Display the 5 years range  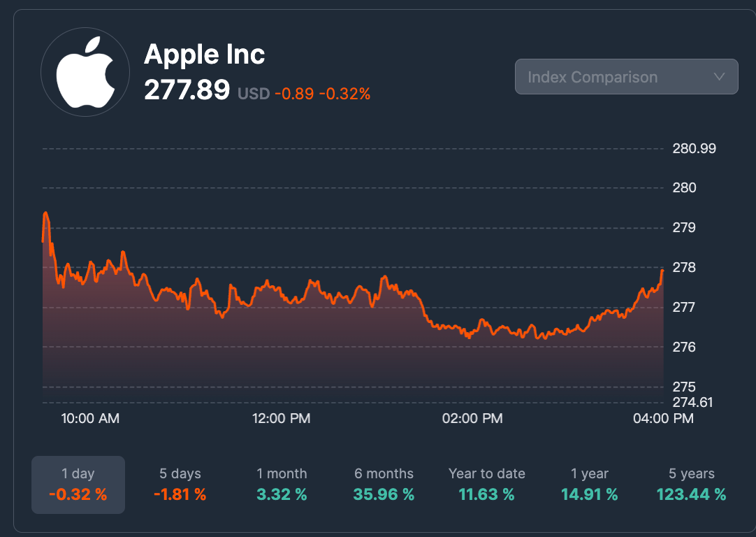tap(691, 485)
